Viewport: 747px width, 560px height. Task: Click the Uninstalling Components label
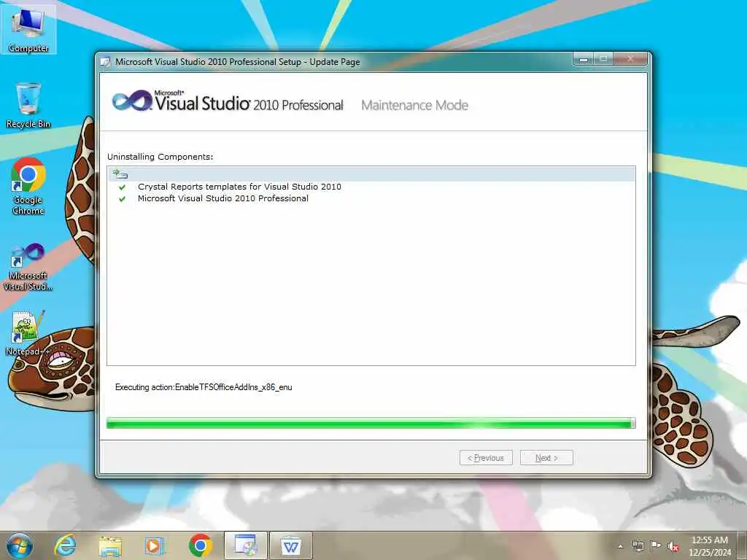160,157
